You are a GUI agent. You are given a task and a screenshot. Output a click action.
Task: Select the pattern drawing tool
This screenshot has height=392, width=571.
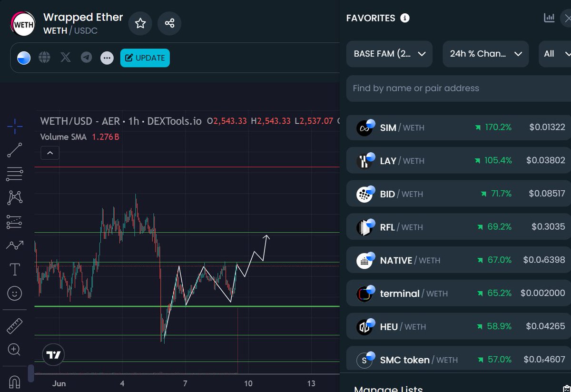coord(15,197)
